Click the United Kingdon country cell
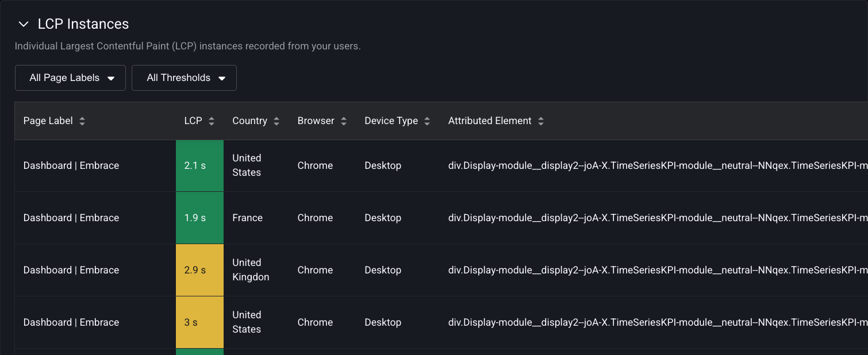The height and width of the screenshot is (355, 868). pos(251,269)
